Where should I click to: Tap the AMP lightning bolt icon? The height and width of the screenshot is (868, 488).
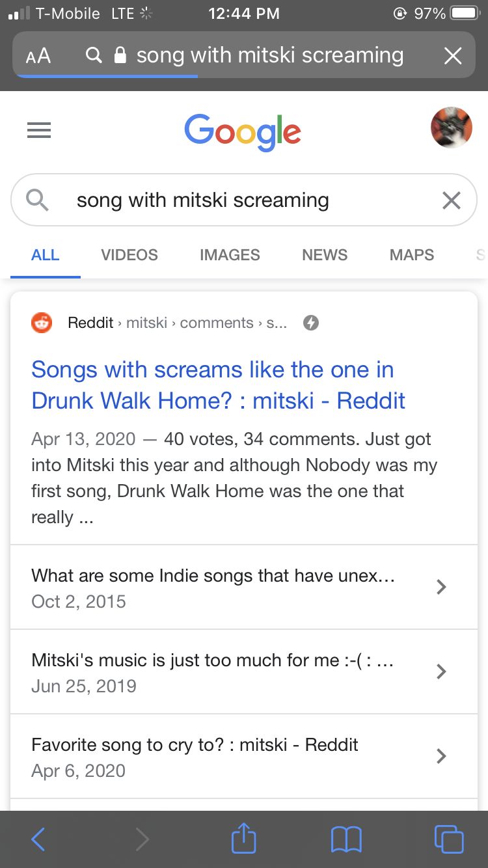click(311, 323)
